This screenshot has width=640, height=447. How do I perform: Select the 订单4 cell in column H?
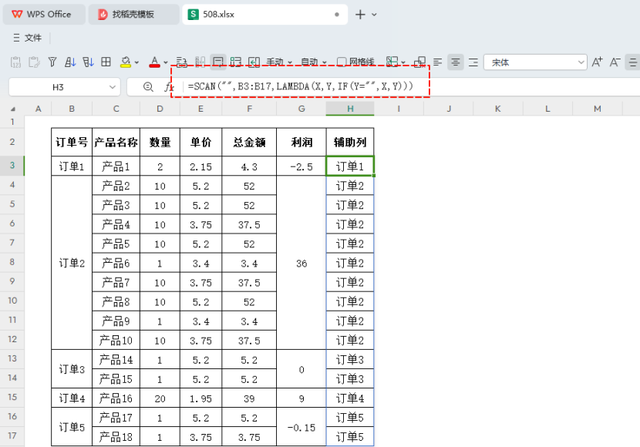[x=350, y=398]
